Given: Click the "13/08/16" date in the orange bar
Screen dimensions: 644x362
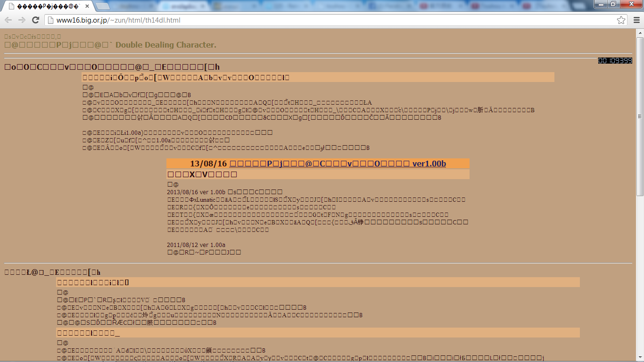Looking at the screenshot, I should pos(208,164).
